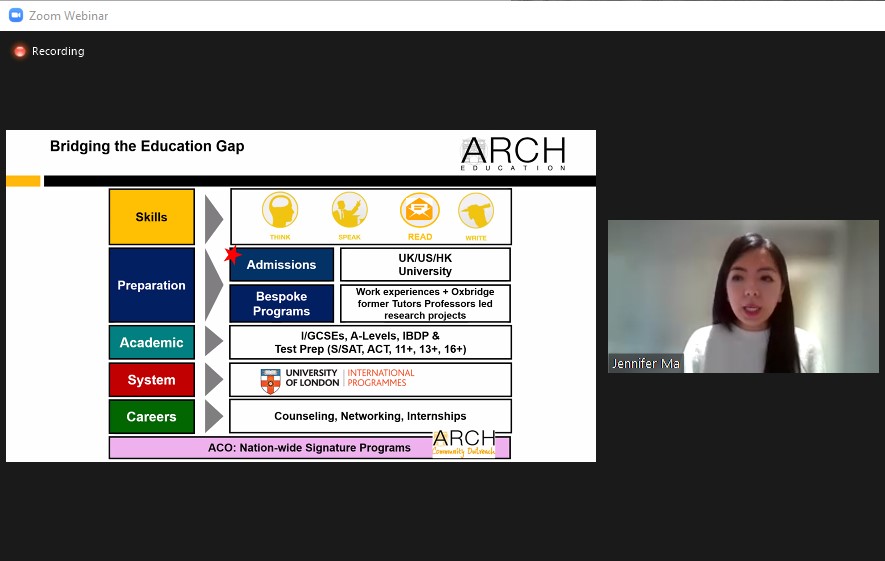Click the Bespoke Programs box
This screenshot has height=561, width=885.
click(282, 304)
